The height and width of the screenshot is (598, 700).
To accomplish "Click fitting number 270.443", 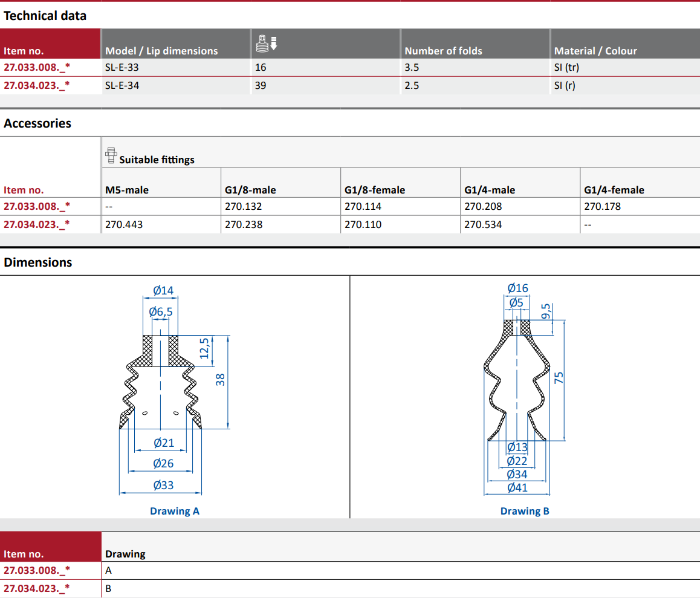I will pyautogui.click(x=124, y=224).
